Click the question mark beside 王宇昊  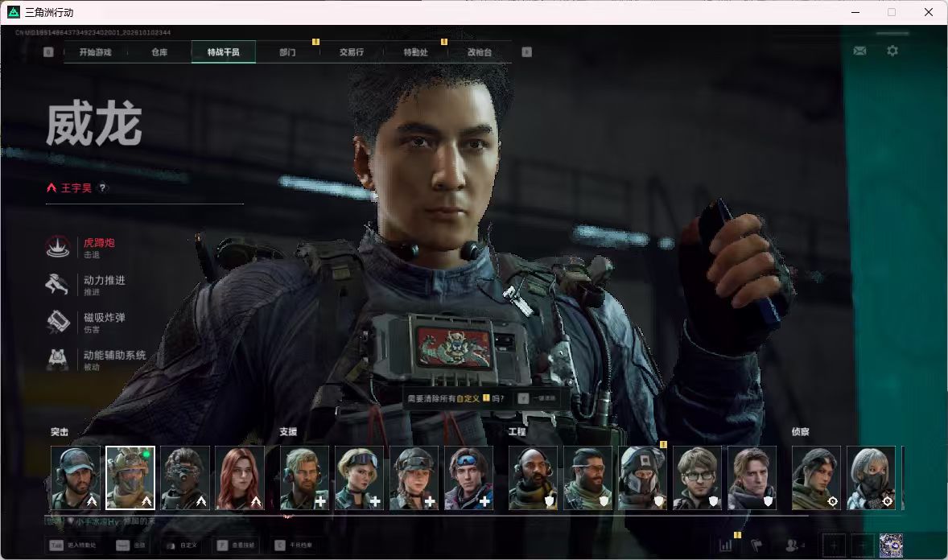[102, 188]
